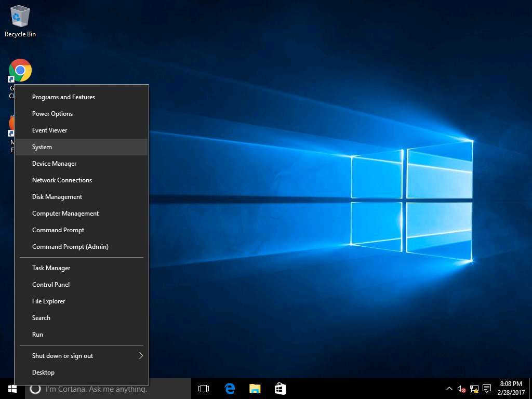Launch Device Manager
This screenshot has width=532, height=399.
pos(82,164)
